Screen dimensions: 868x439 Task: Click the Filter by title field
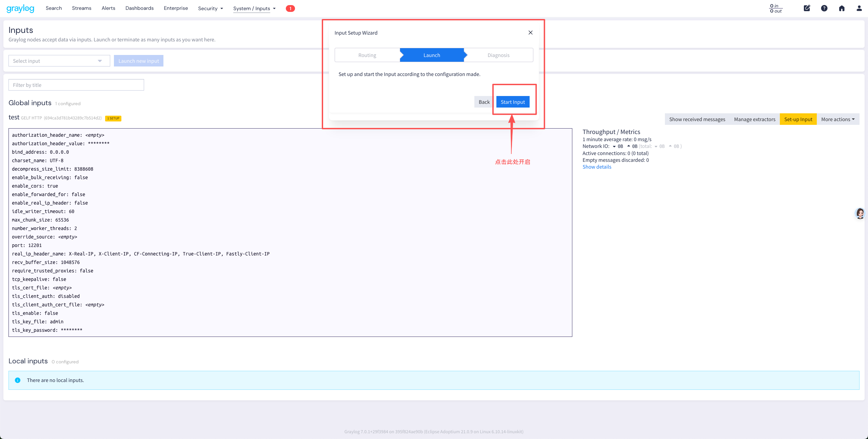(76, 85)
